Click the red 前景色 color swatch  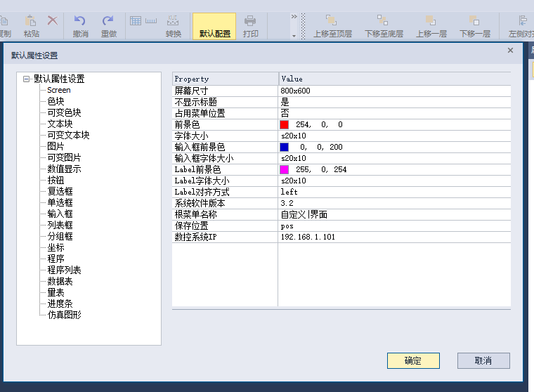click(x=285, y=124)
